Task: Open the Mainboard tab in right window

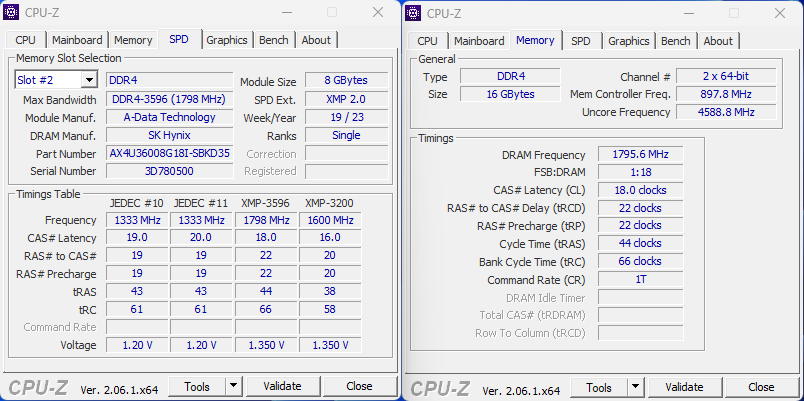Action: 479,41
